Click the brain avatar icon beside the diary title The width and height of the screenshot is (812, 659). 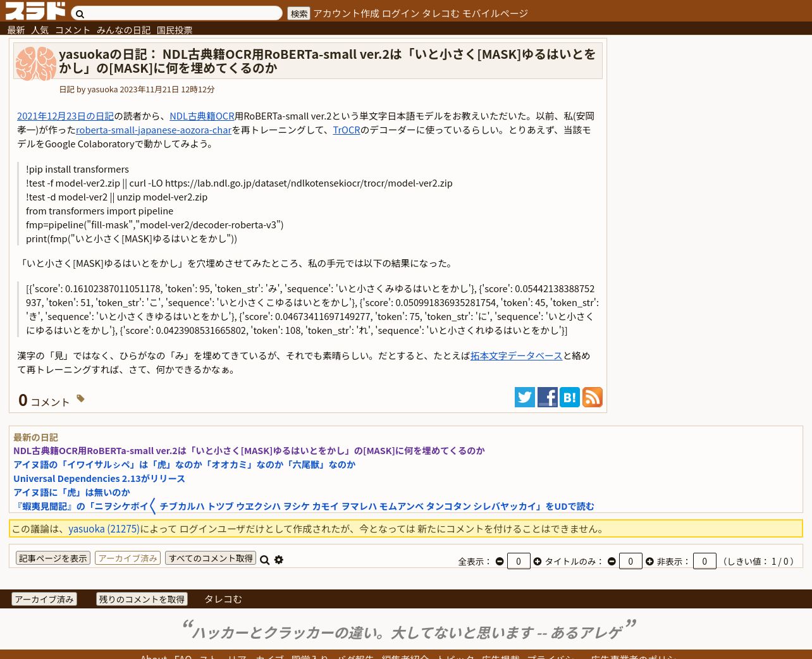click(x=36, y=63)
